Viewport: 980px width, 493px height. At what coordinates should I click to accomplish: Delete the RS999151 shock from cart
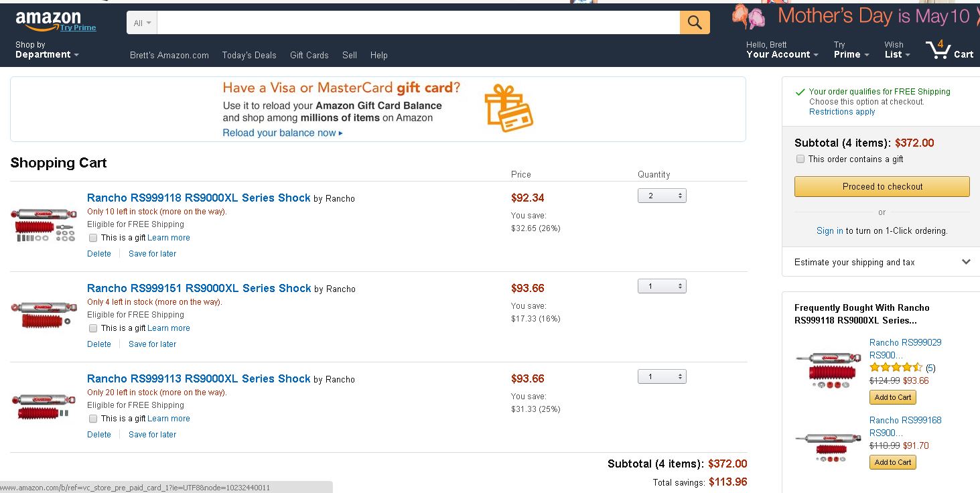(x=99, y=344)
